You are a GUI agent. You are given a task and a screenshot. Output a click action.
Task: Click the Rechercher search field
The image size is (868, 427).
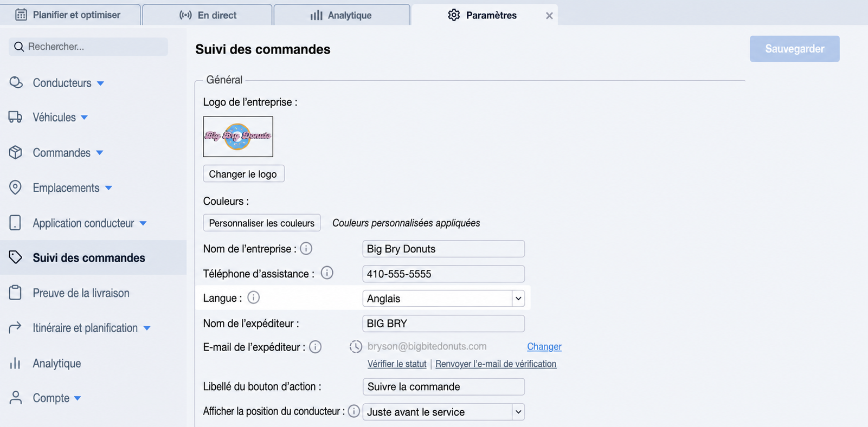[x=88, y=47]
